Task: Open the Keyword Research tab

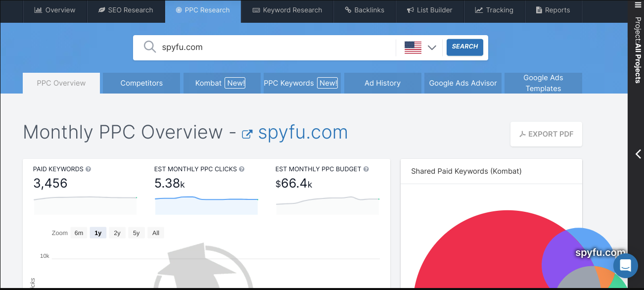Action: tap(287, 10)
